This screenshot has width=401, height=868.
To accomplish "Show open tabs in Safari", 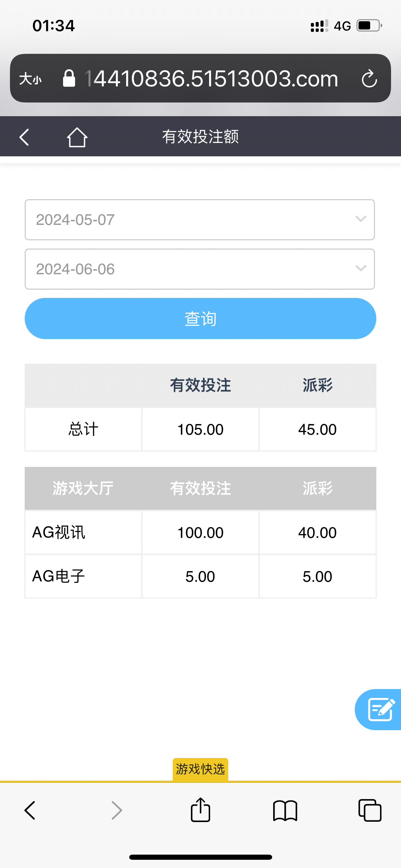I will pyautogui.click(x=369, y=811).
